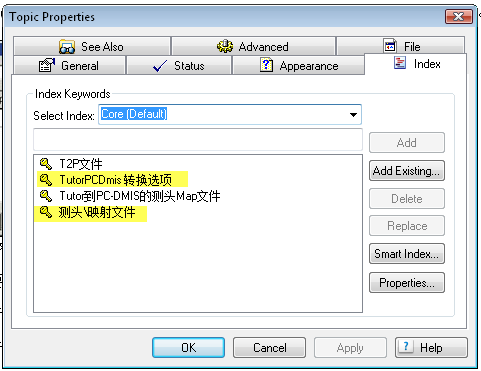
Task: Click the key icon beside TutorPCDmis 转换选项
Action: click(x=46, y=180)
